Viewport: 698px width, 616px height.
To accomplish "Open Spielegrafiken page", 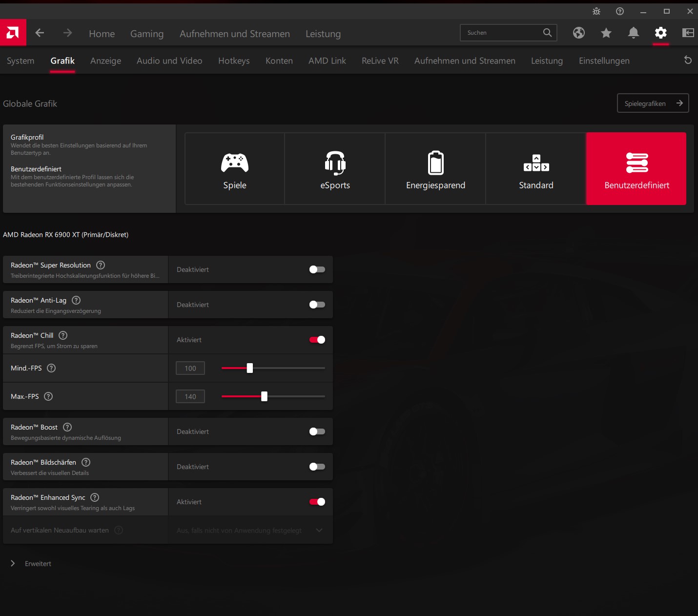I will pyautogui.click(x=653, y=103).
